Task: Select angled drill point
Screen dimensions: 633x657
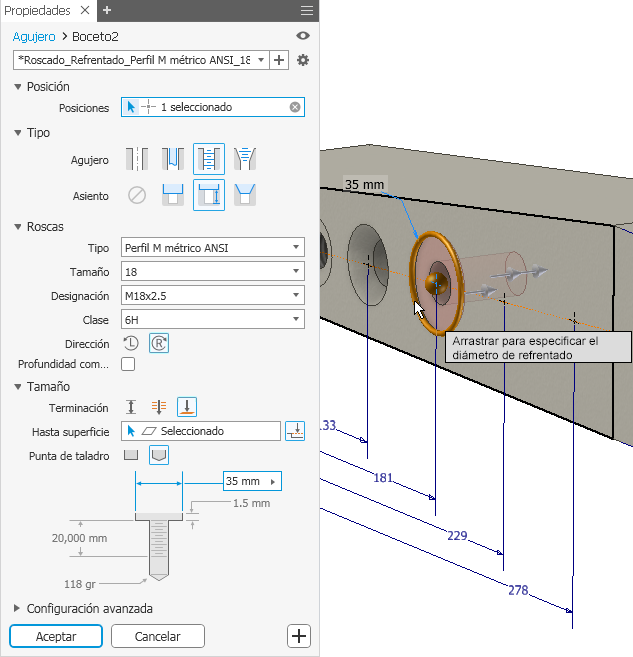Action: (159, 455)
